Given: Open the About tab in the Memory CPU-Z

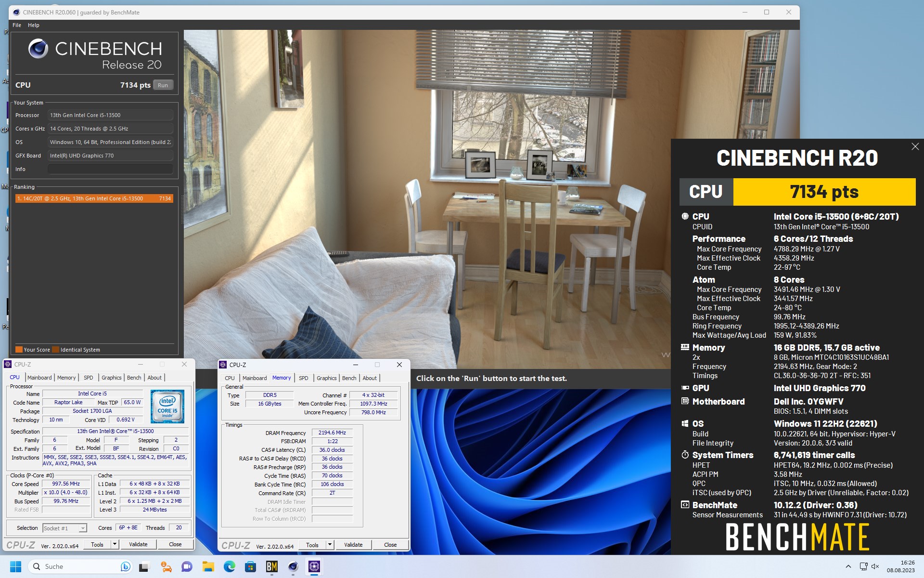Looking at the screenshot, I should point(370,378).
